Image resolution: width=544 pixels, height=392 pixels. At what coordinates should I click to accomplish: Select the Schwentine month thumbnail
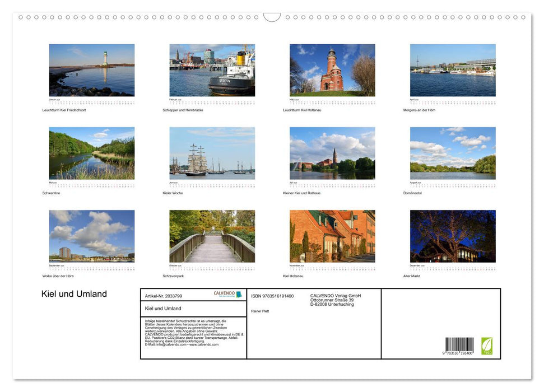pos(92,152)
